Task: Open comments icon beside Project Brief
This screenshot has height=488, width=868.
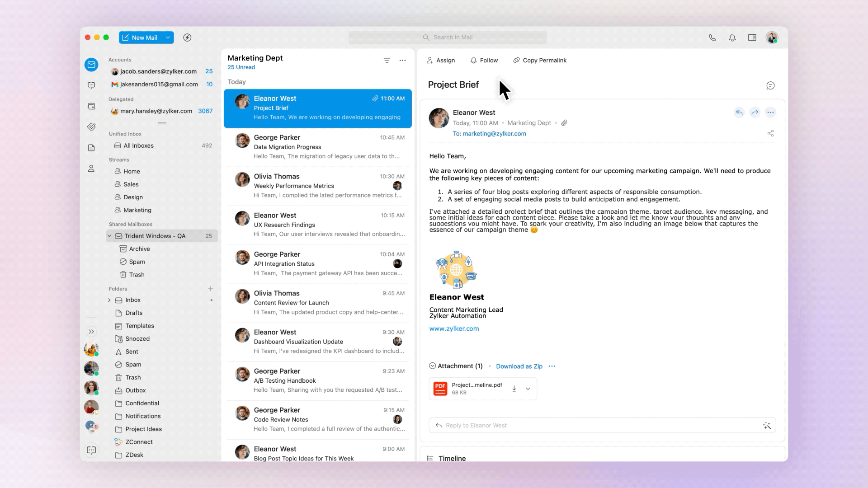Action: pos(770,85)
